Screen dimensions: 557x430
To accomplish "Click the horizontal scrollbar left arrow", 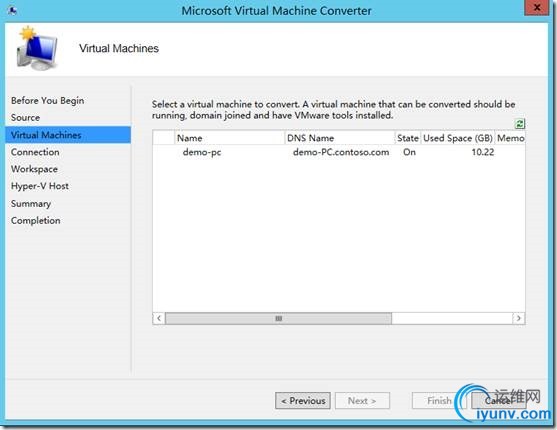I will pyautogui.click(x=159, y=318).
